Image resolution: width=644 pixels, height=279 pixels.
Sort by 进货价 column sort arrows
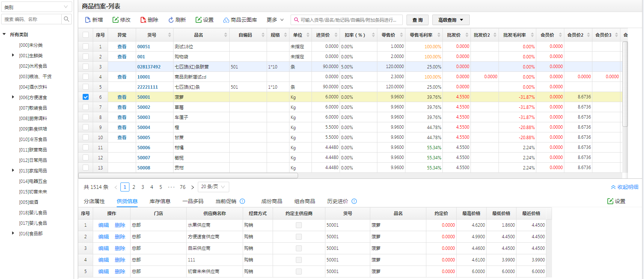[x=336, y=35]
